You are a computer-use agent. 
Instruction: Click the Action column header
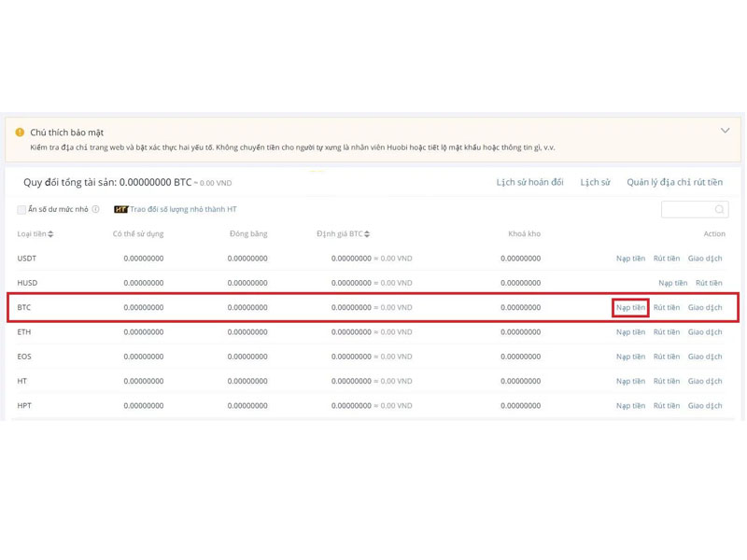pyautogui.click(x=714, y=234)
